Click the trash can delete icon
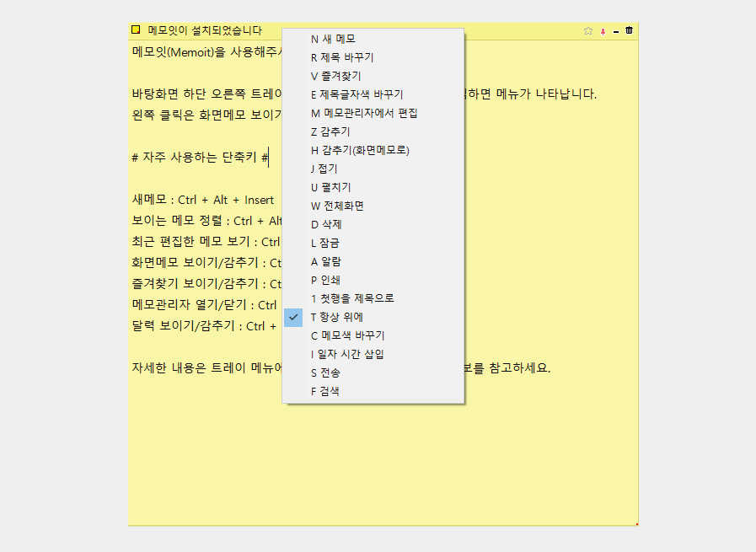Screen dimensions: 756x552 click(x=630, y=30)
